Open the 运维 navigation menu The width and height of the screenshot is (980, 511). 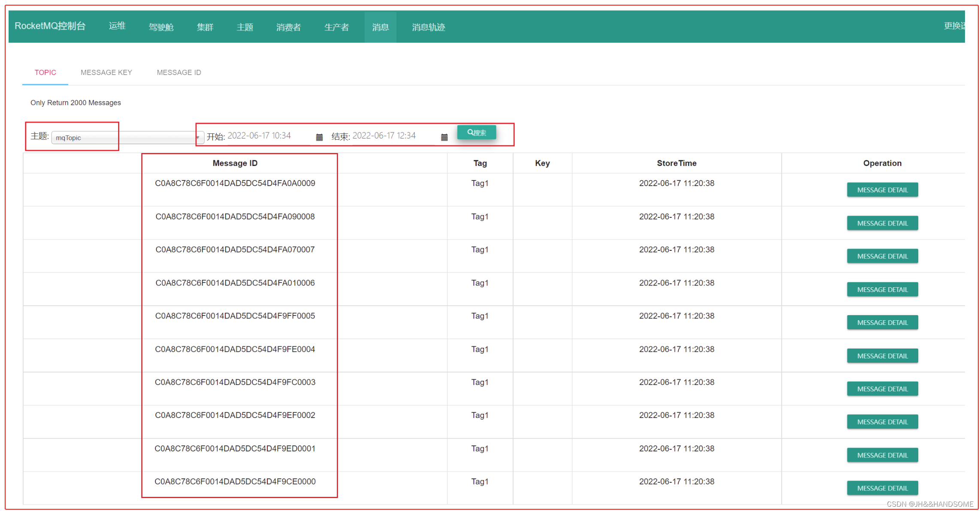pyautogui.click(x=117, y=26)
